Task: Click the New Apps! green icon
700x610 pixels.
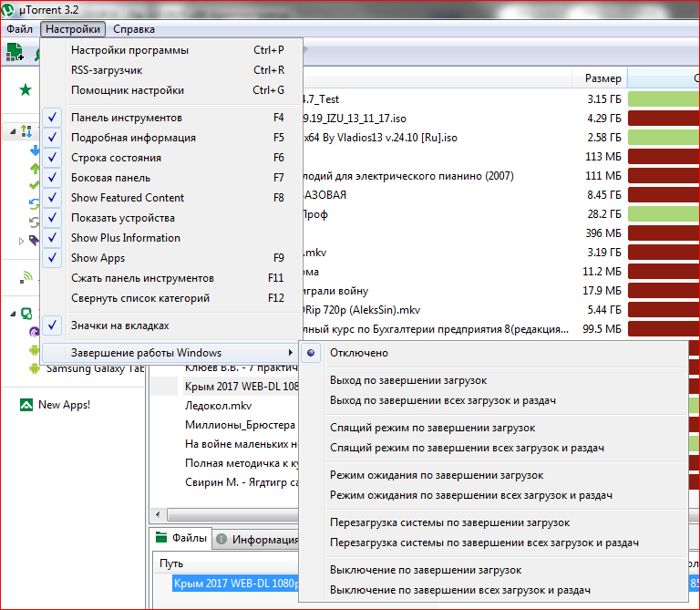Action: tap(26, 405)
